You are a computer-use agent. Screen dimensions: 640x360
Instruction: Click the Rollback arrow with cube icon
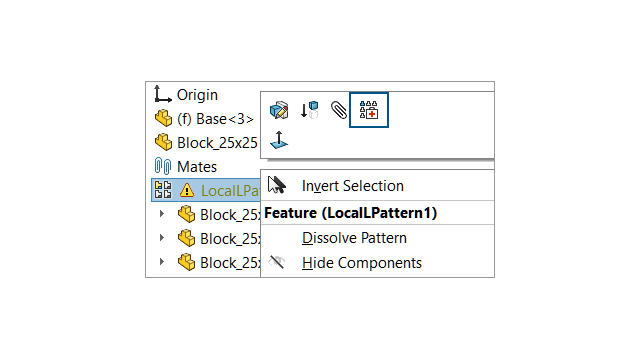point(309,110)
